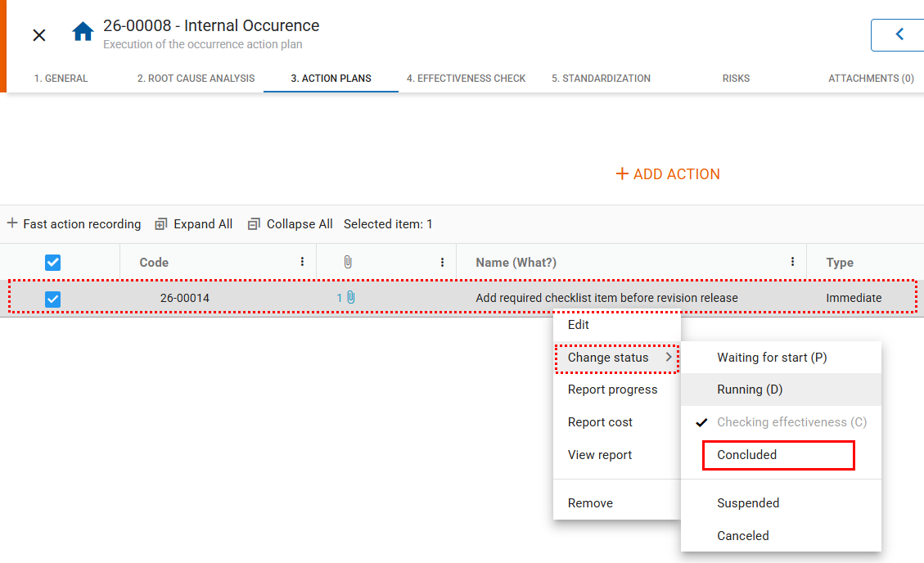
Task: Click the home icon in header
Action: pos(83,33)
